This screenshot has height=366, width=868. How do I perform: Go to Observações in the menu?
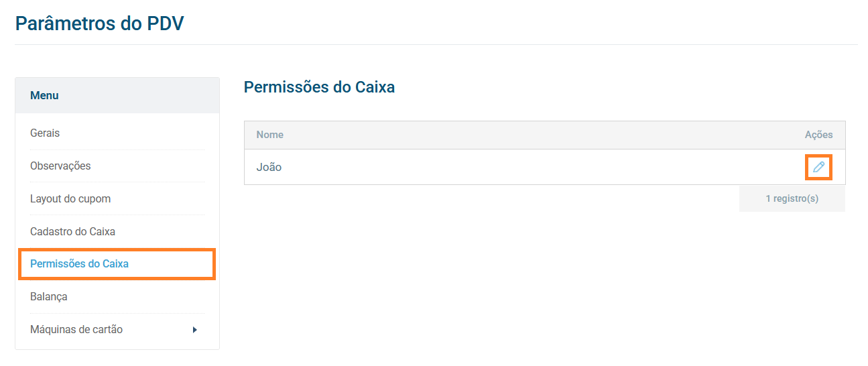[x=60, y=166]
